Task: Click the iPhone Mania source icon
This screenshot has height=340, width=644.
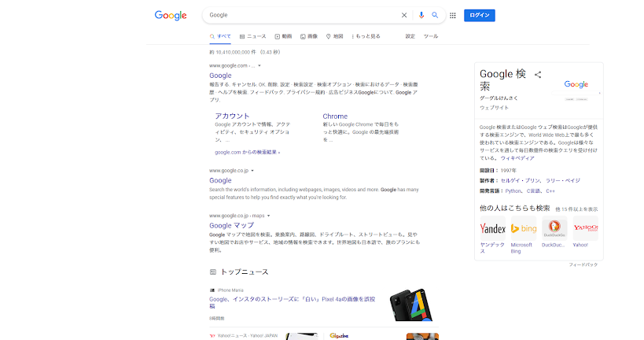Action: (212, 290)
